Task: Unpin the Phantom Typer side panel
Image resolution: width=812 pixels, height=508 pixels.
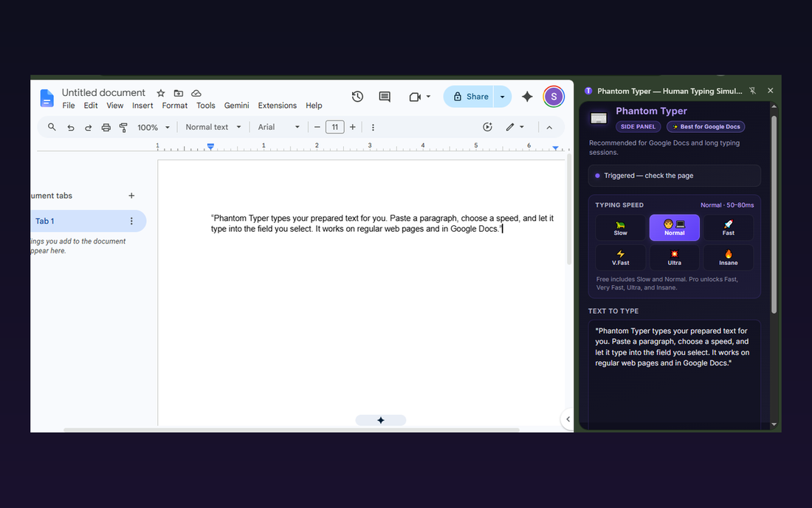Action: [752, 91]
